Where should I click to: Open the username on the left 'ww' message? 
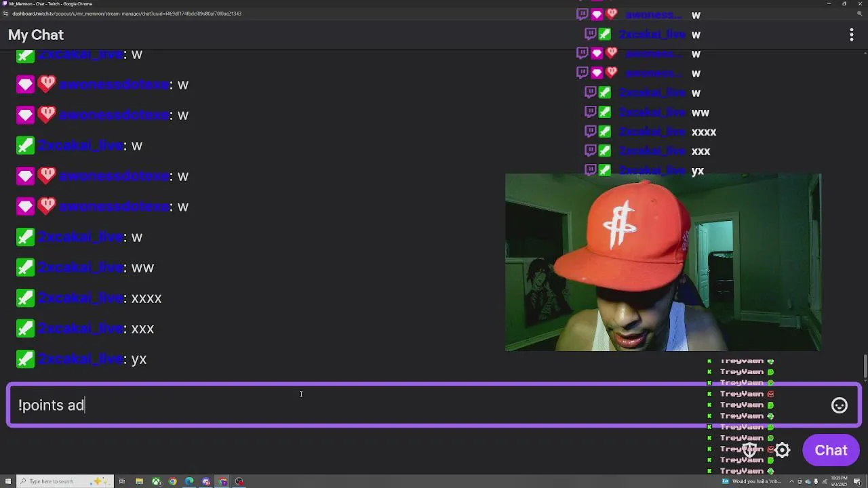click(81, 267)
